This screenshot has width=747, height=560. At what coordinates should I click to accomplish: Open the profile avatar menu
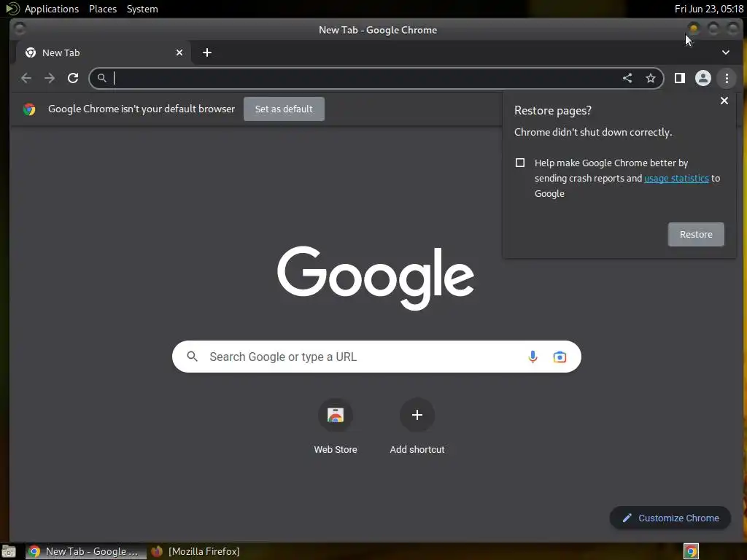pos(703,78)
